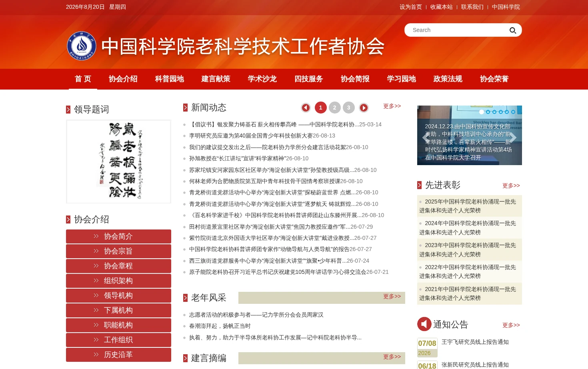The width and height of the screenshot is (588, 369).
Task: Click the 07/08 2026 date badge
Action: pos(427,347)
